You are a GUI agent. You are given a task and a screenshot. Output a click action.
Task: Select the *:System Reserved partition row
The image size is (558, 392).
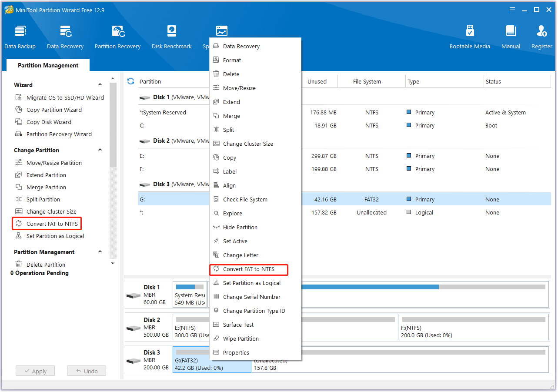[x=344, y=112]
